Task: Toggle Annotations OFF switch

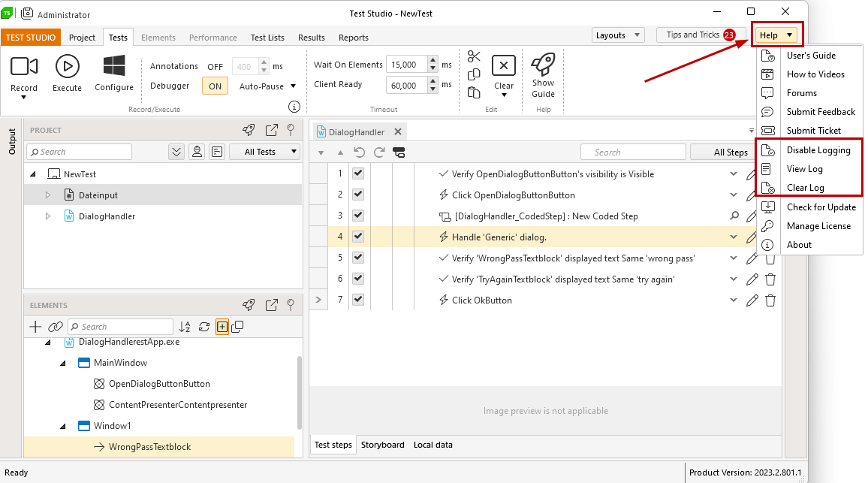Action: 215,66
